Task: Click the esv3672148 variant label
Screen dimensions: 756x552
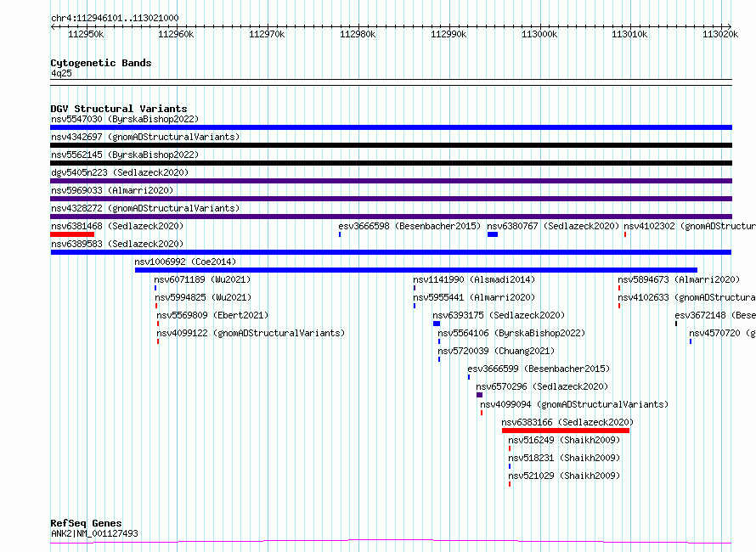Action: (x=715, y=315)
